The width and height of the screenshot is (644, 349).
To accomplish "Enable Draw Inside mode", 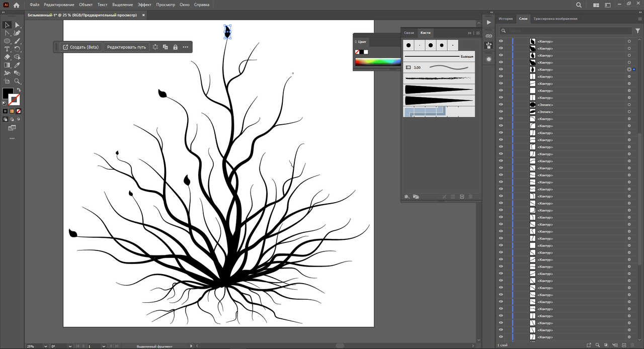I will coord(19,120).
